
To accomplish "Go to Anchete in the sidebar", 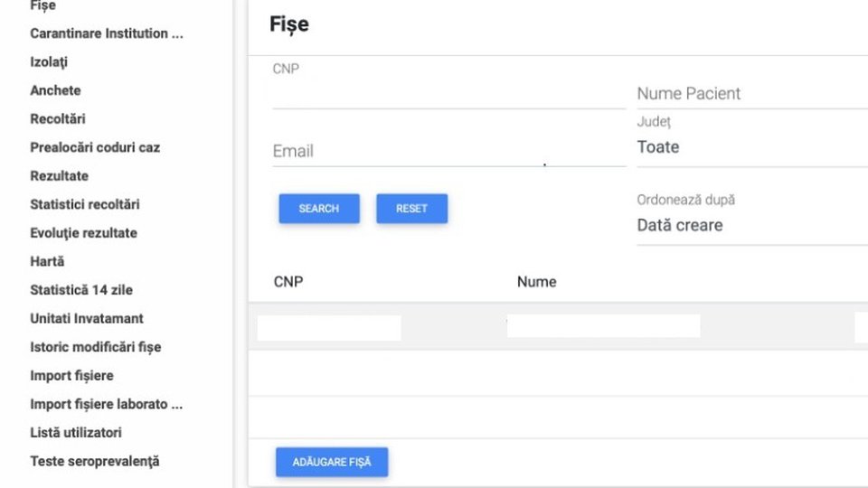I will pyautogui.click(x=55, y=90).
